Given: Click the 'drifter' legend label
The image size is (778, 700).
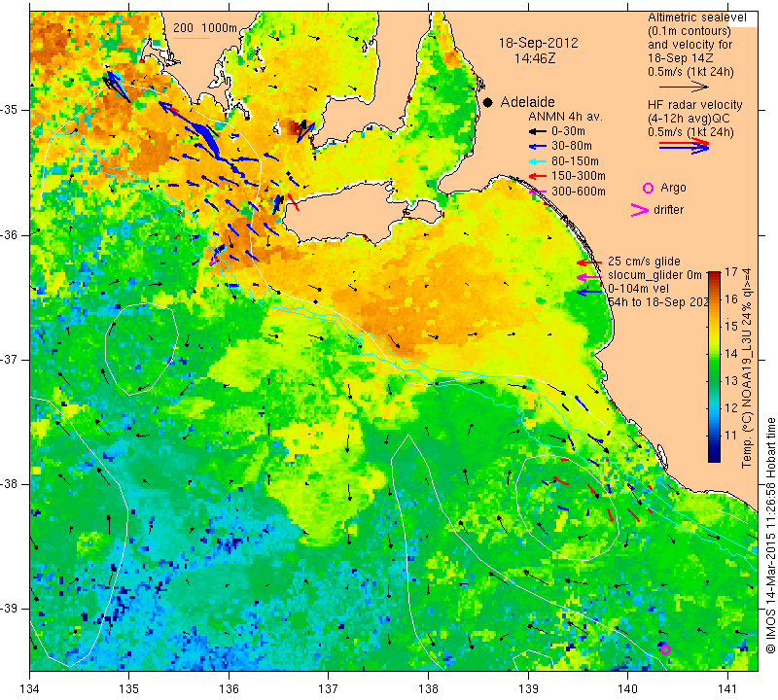Looking at the screenshot, I should 668,210.
